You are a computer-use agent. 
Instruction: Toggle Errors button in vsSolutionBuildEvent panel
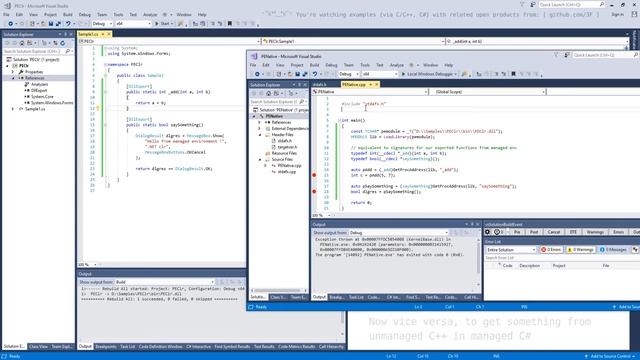tap(618, 232)
